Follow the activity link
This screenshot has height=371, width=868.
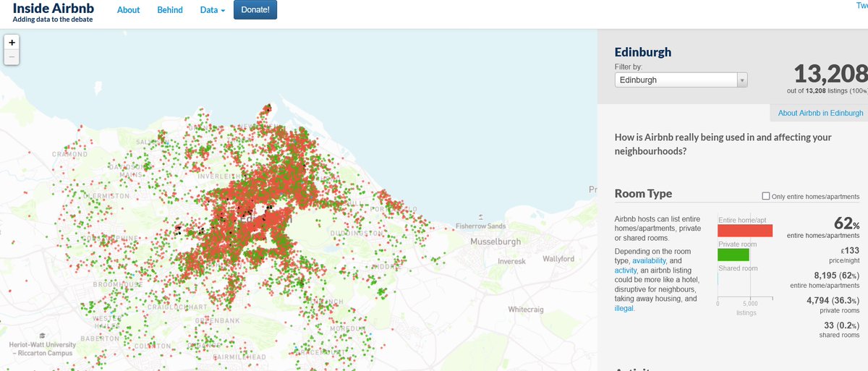coord(625,270)
